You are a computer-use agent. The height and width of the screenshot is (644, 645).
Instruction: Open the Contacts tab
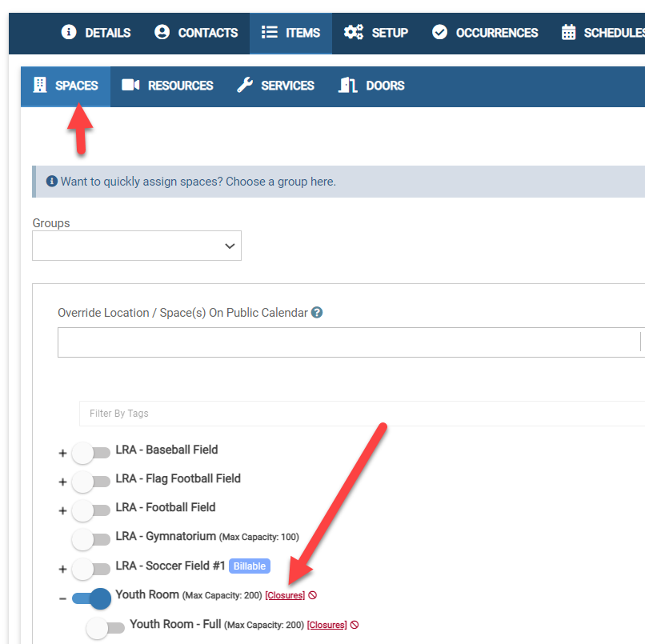pyautogui.click(x=196, y=33)
